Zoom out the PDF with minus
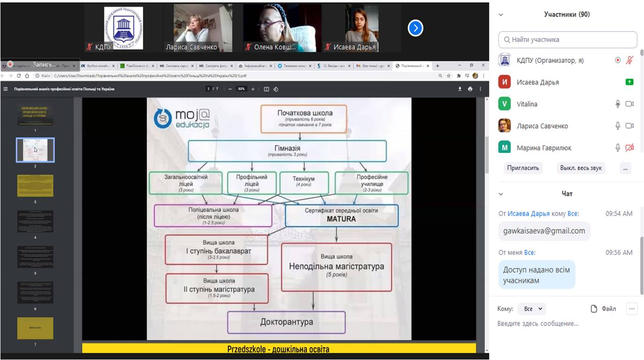 (x=230, y=89)
